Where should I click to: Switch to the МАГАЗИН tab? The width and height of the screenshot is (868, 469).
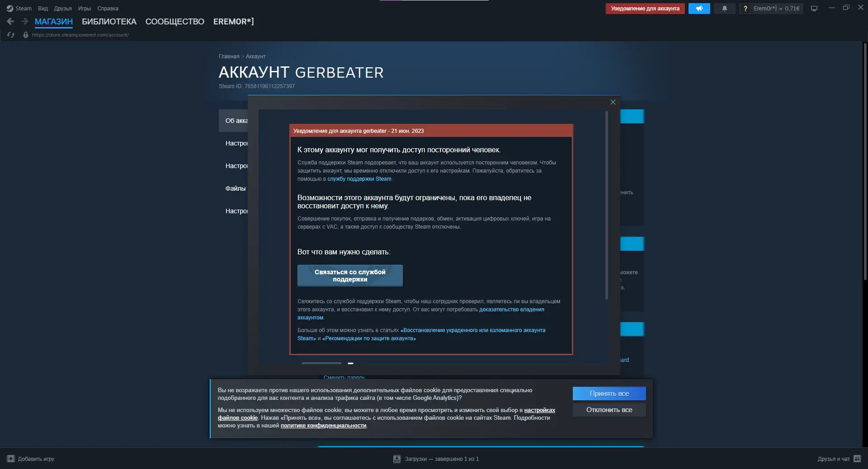54,22
